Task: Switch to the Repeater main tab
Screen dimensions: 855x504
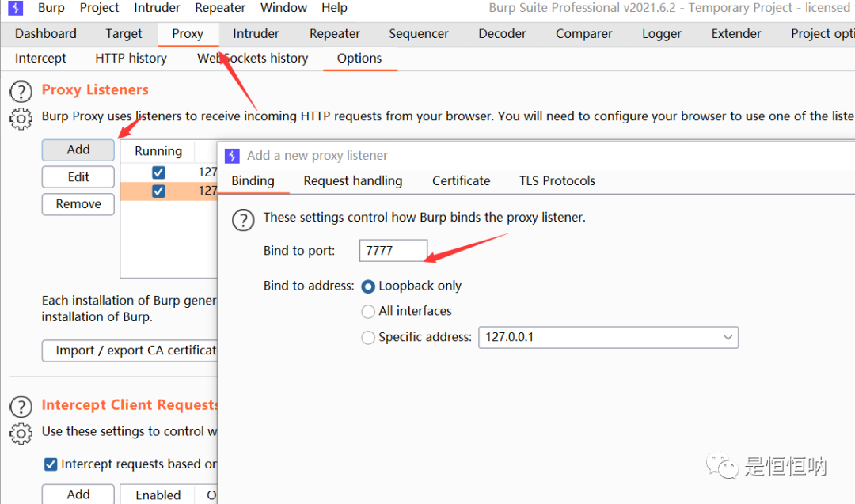Action: click(335, 34)
